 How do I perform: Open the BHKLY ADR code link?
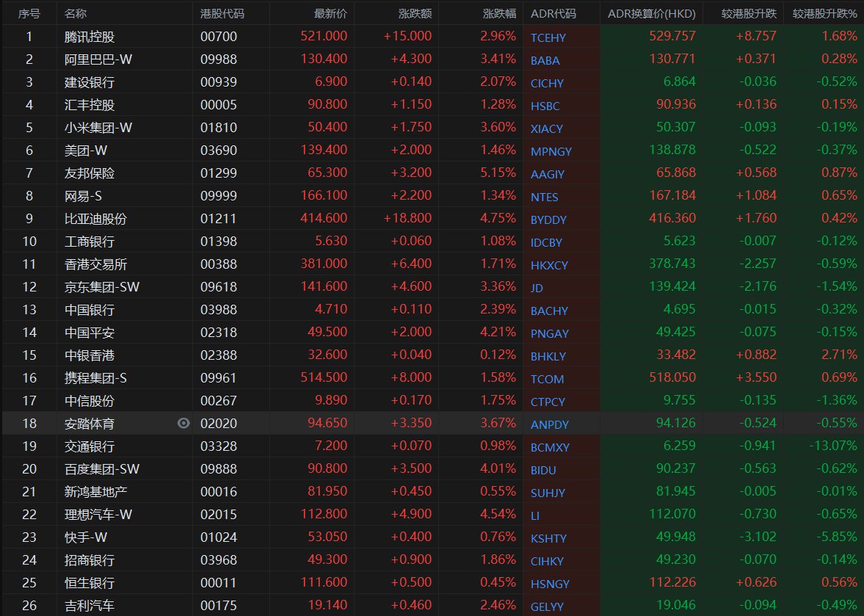[x=548, y=357]
